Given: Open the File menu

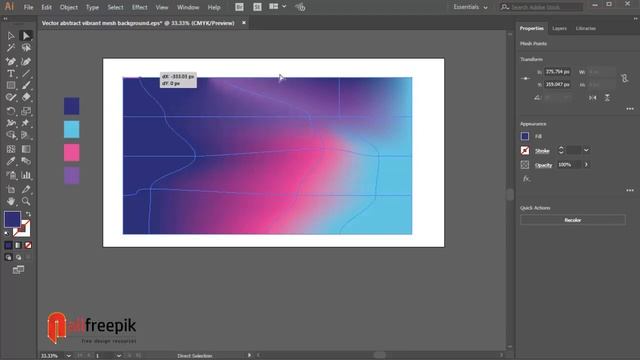Looking at the screenshot, I should (28, 7).
